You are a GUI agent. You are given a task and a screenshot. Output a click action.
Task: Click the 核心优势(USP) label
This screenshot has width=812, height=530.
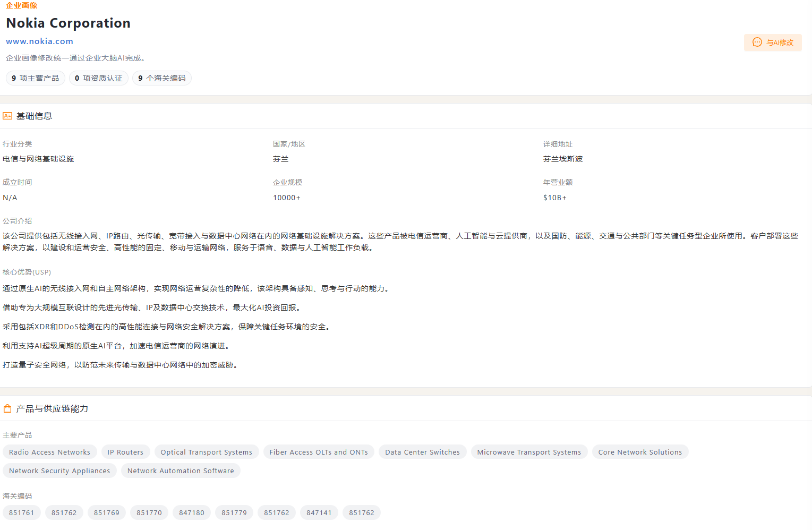tap(27, 272)
